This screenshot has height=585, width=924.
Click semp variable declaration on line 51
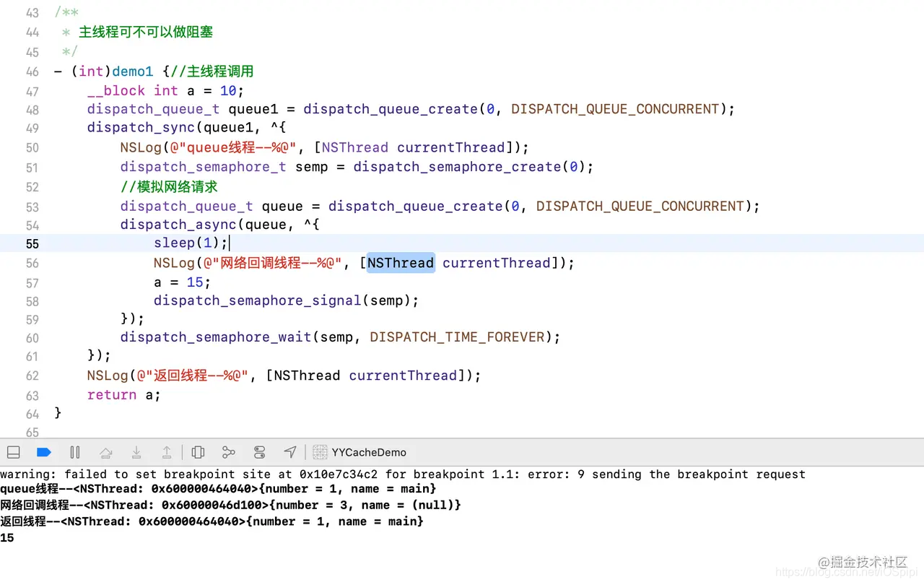(312, 167)
